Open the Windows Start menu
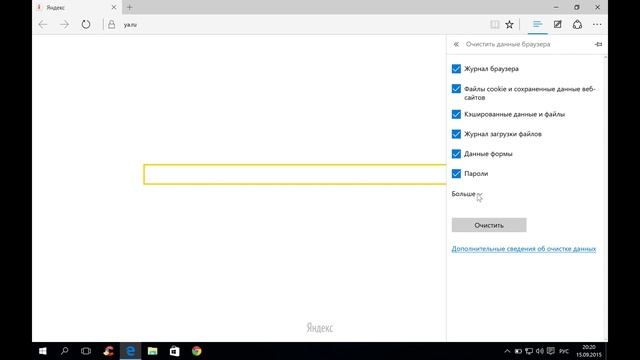 [42, 351]
